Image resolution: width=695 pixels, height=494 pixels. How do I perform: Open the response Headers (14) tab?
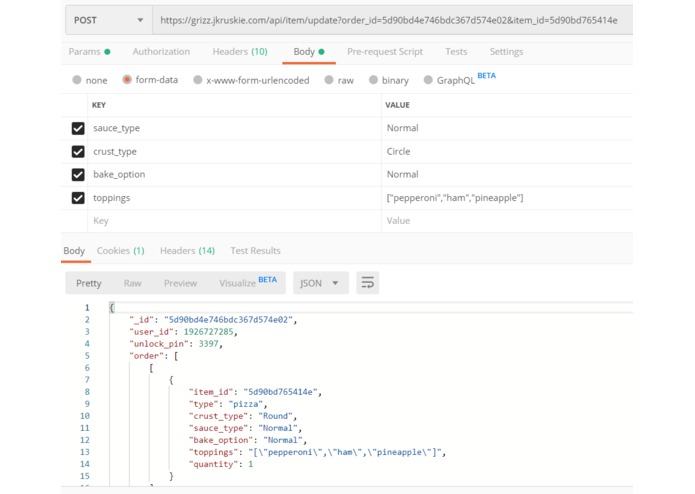pyautogui.click(x=187, y=251)
